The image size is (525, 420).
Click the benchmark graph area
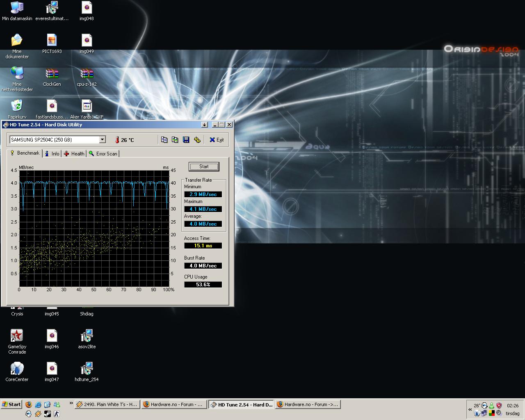[94, 228]
